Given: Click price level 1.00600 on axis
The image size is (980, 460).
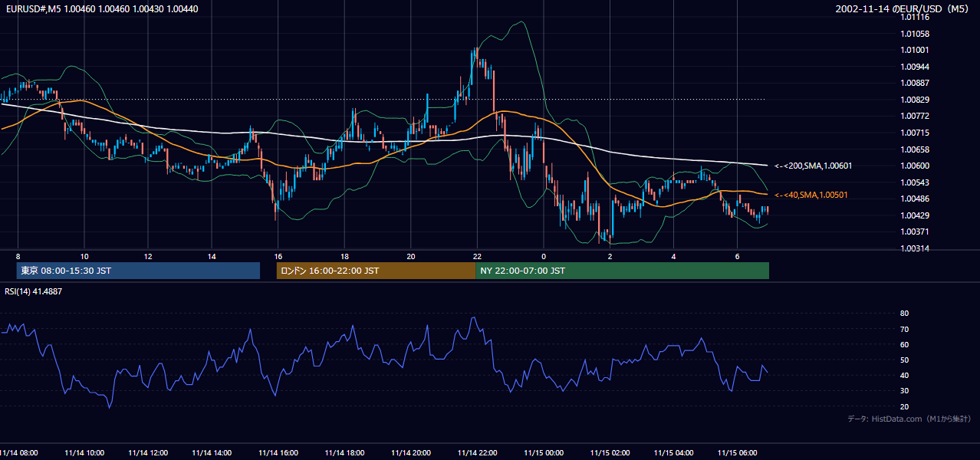Looking at the screenshot, I should click(916, 166).
